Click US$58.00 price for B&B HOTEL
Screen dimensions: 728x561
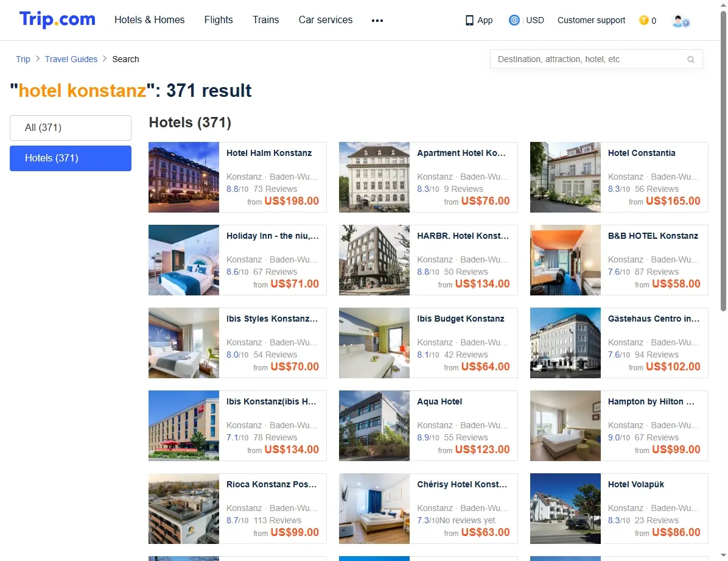[x=676, y=283]
